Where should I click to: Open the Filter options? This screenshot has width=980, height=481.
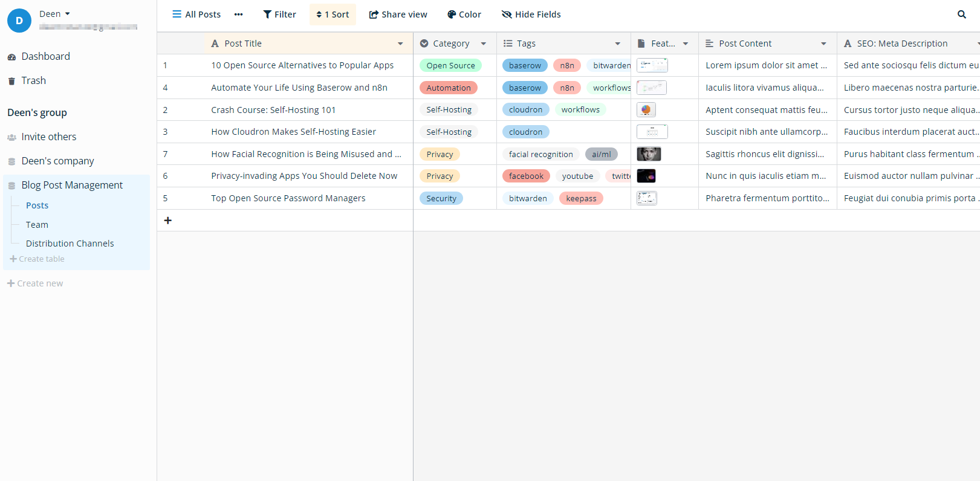279,15
